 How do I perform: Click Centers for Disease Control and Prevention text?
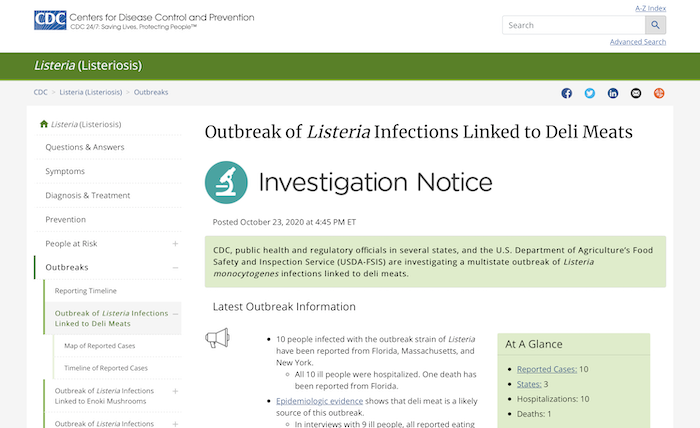tap(162, 17)
